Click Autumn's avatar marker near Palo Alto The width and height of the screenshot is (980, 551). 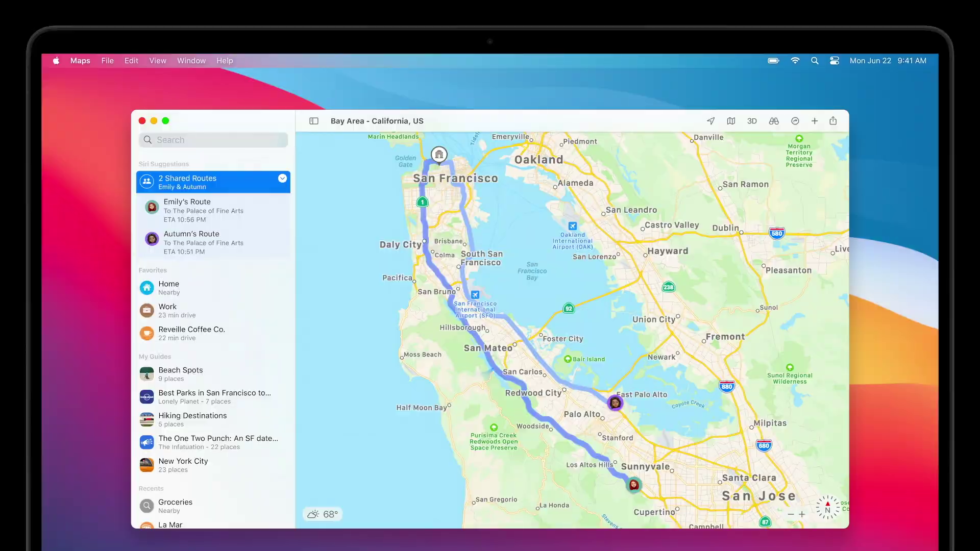615,403
